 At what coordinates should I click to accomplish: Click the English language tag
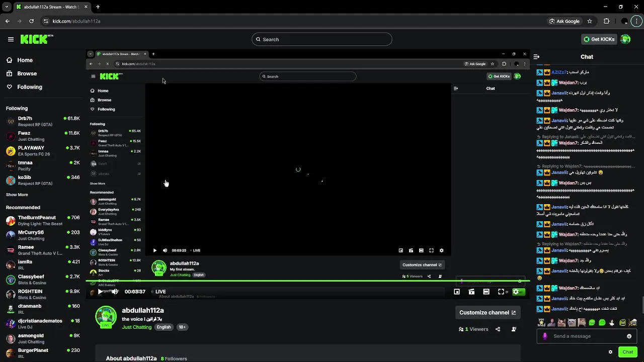[164, 327]
